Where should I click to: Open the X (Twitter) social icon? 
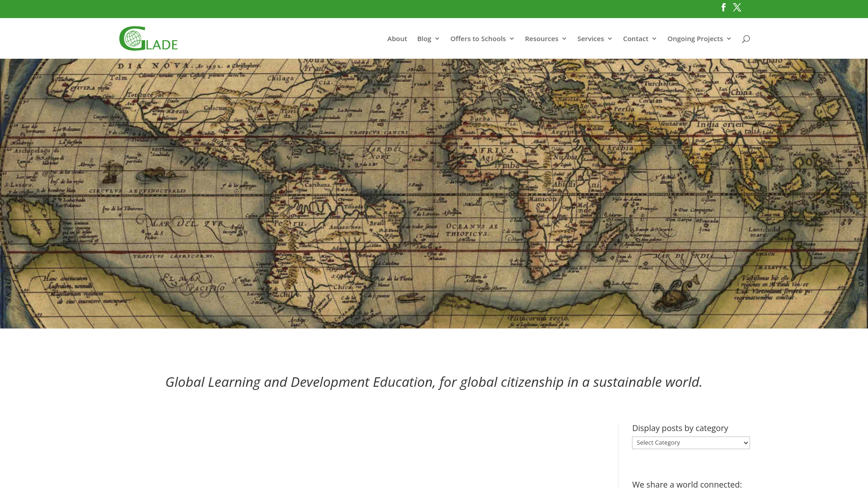coord(737,7)
